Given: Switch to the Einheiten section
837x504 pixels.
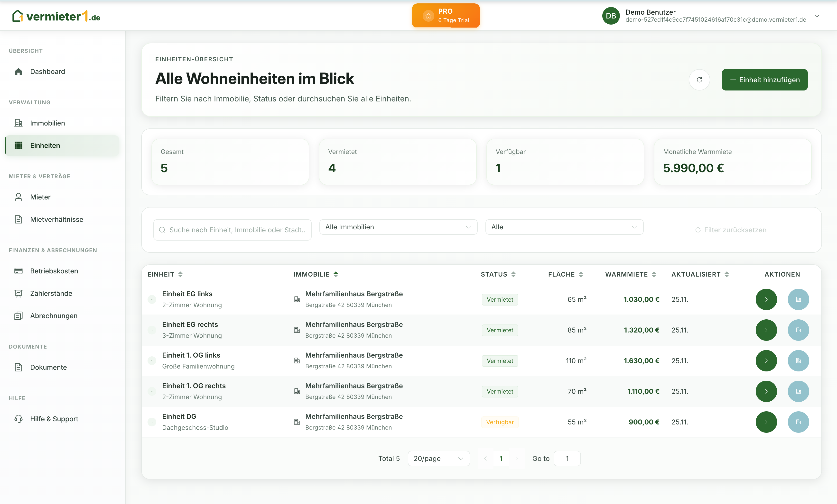Looking at the screenshot, I should point(45,145).
